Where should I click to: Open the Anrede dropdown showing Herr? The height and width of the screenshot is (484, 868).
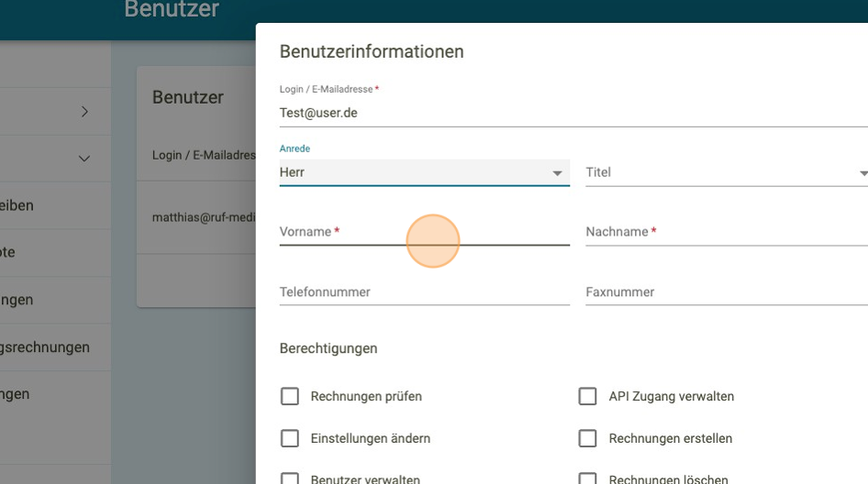425,172
